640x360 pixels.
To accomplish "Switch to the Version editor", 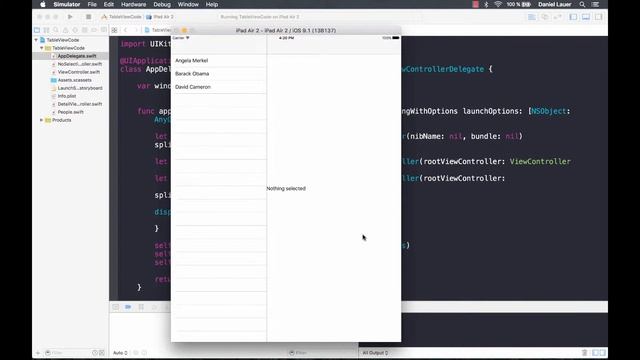I will click(558, 17).
